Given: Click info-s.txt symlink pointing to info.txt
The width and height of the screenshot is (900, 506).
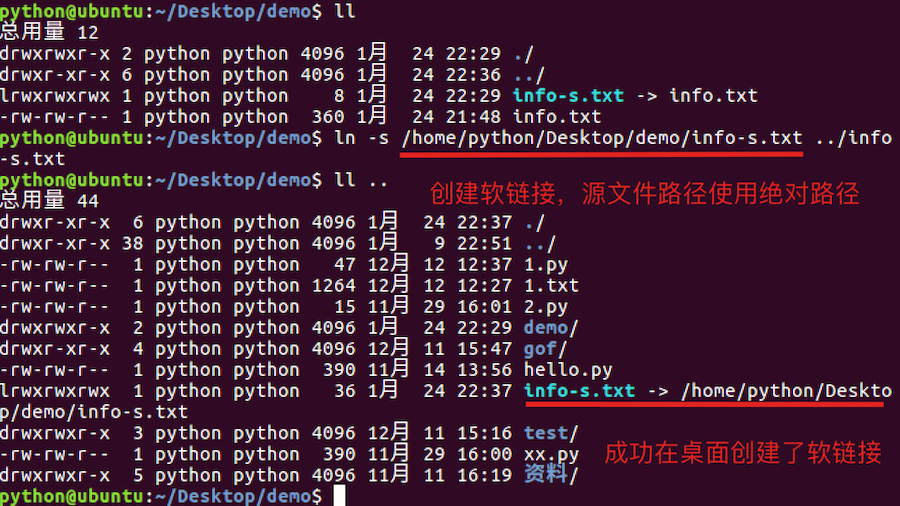Looking at the screenshot, I should [x=567, y=96].
